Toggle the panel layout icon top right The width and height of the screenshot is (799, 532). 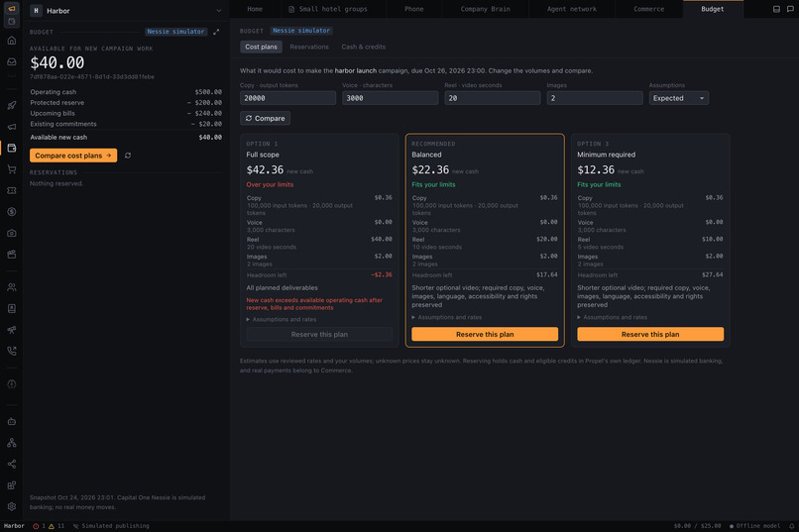[x=776, y=9]
